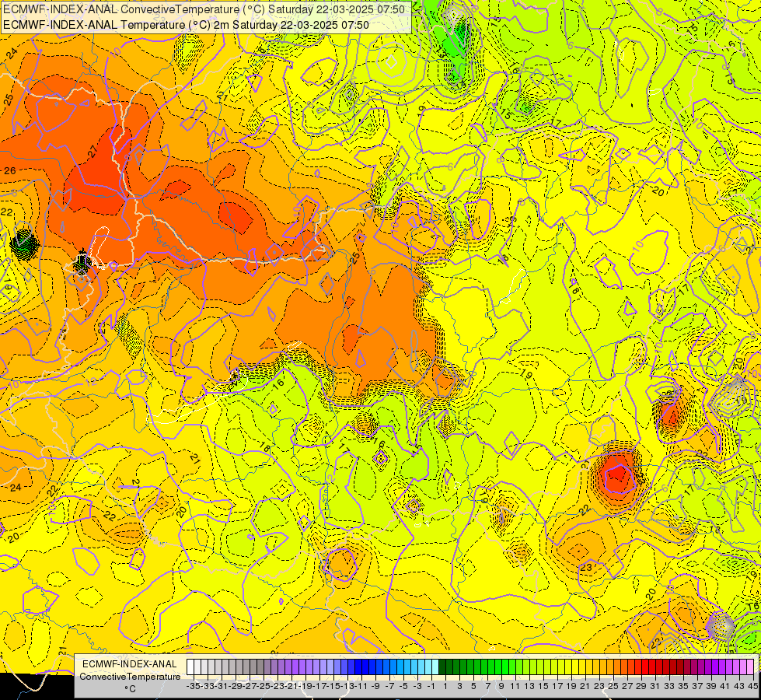Click legend scale value 9
This screenshot has height=700, width=761.
pyautogui.click(x=501, y=686)
